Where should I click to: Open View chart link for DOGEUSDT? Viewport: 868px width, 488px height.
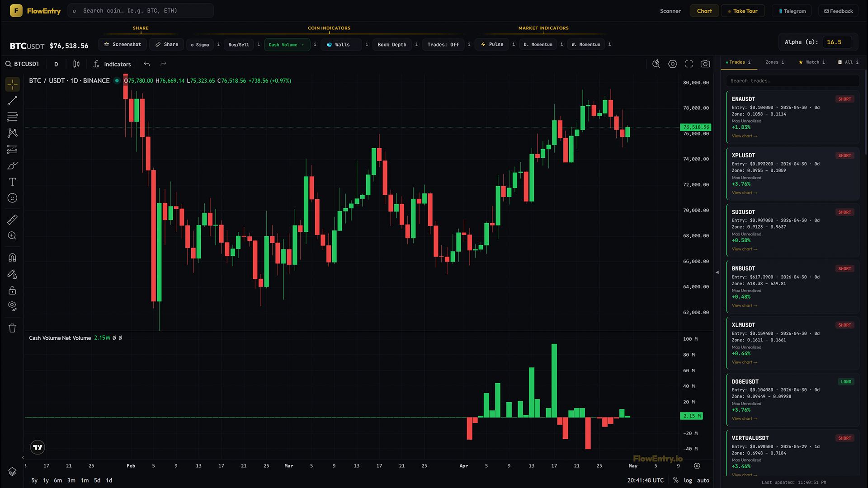[x=745, y=419]
